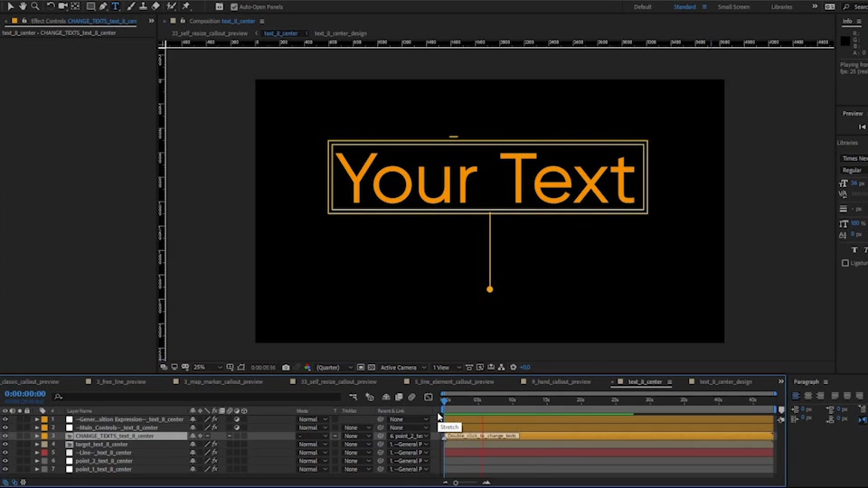Open the Active Camera view dropdown
This screenshot has width=868, height=488.
coord(403,368)
